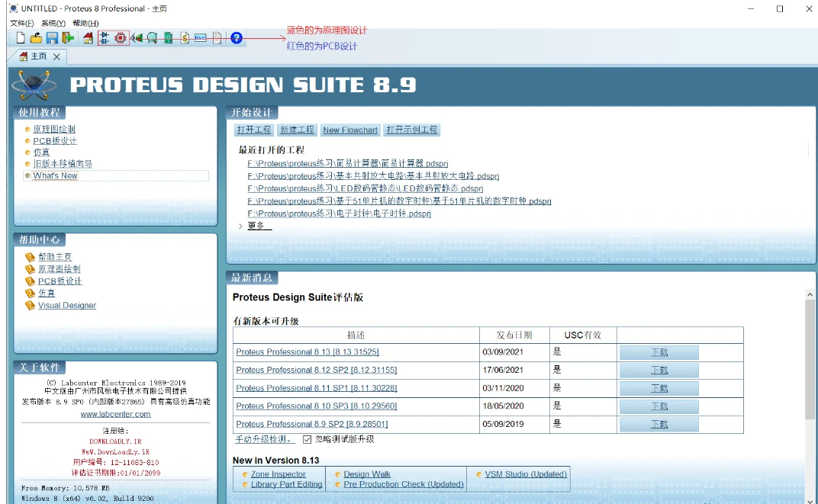Click the 打开示例工程 button
Viewport: 818px width, 504px height.
pos(412,130)
